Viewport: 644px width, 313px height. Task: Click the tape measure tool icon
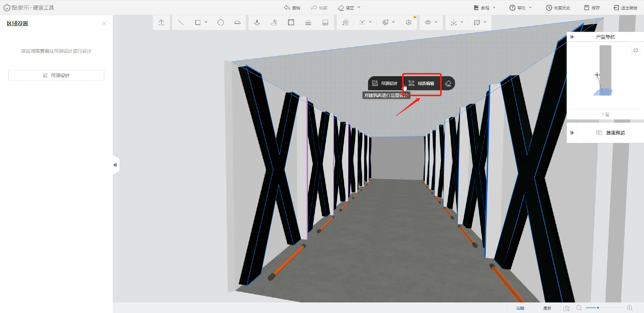[x=345, y=23]
